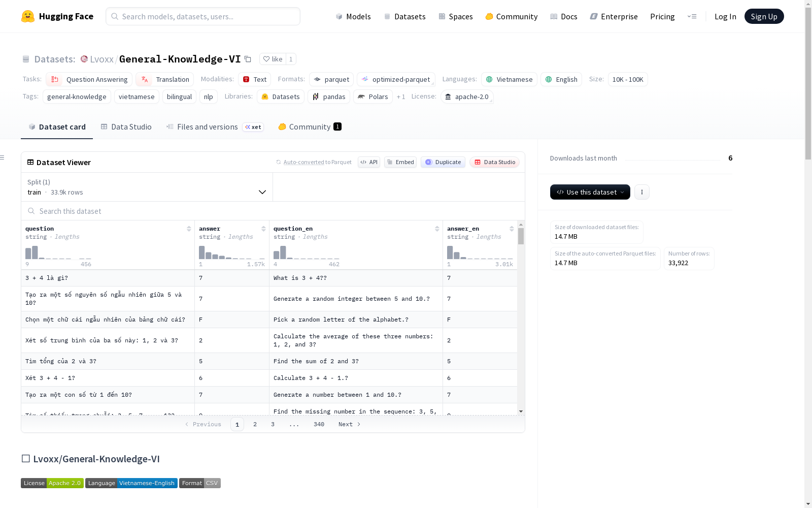This screenshot has height=508, width=812.
Task: Focus the Search this dataset field
Action: pyautogui.click(x=273, y=211)
